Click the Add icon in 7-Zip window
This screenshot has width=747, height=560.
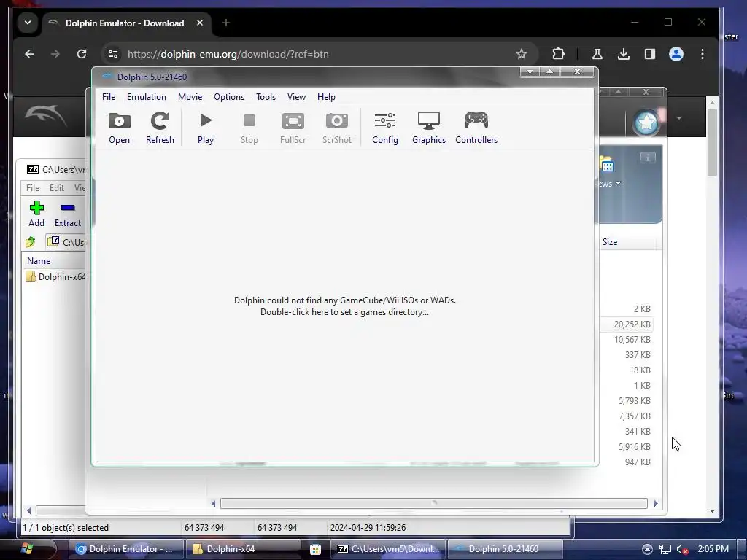(36, 214)
